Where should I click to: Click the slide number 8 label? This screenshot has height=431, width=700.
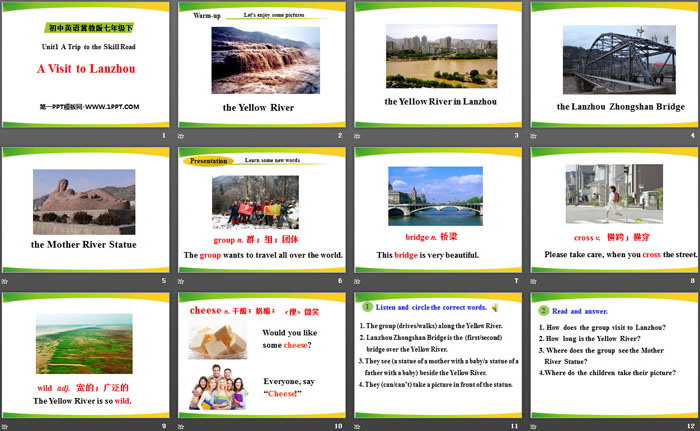point(693,280)
